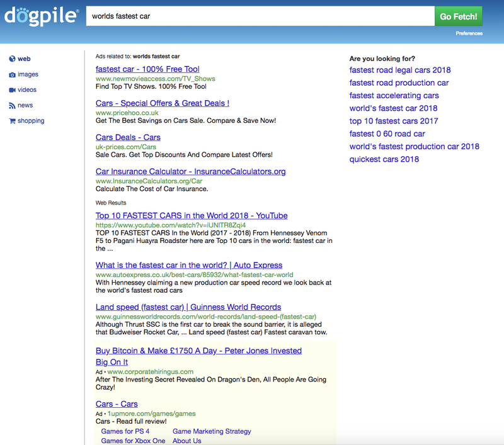Click the www.InsuranceCalculators.org/Car URL
This screenshot has height=445, width=504.
pyautogui.click(x=149, y=181)
